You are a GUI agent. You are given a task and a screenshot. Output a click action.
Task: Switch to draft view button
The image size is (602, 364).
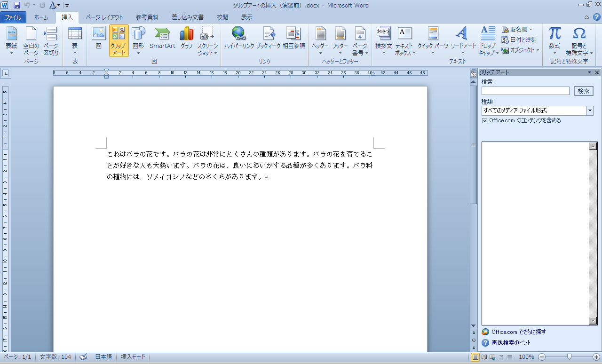pyautogui.click(x=509, y=357)
